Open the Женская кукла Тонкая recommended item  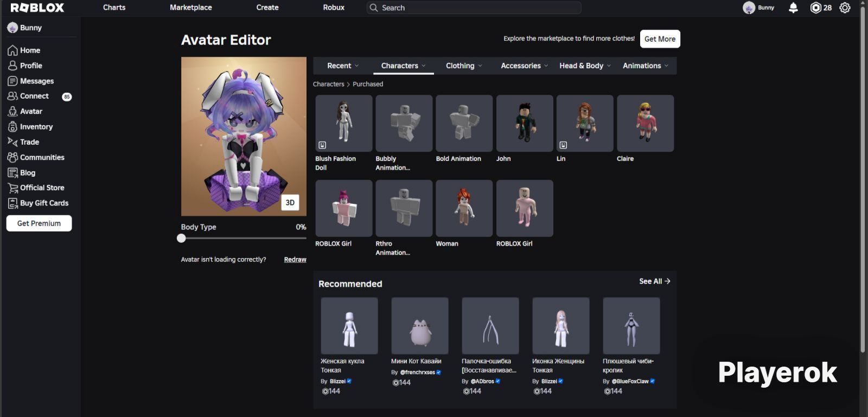coord(349,326)
